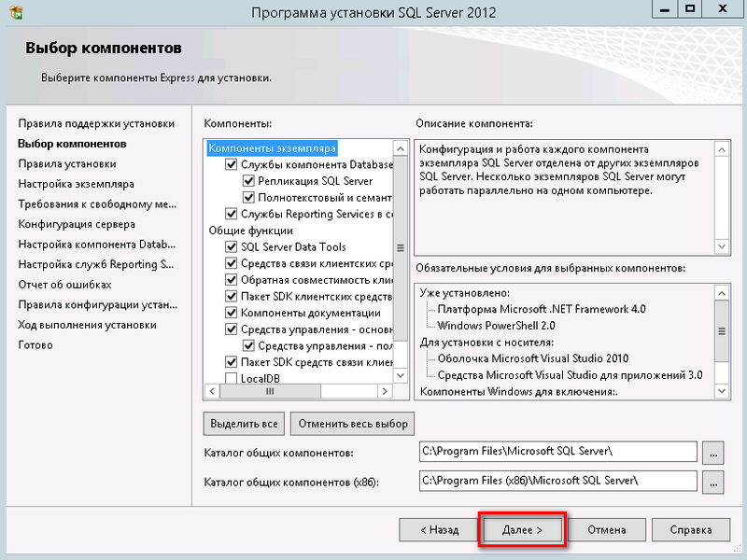Click Компоненты Windows для включения heading
747x560 pixels.
519,392
